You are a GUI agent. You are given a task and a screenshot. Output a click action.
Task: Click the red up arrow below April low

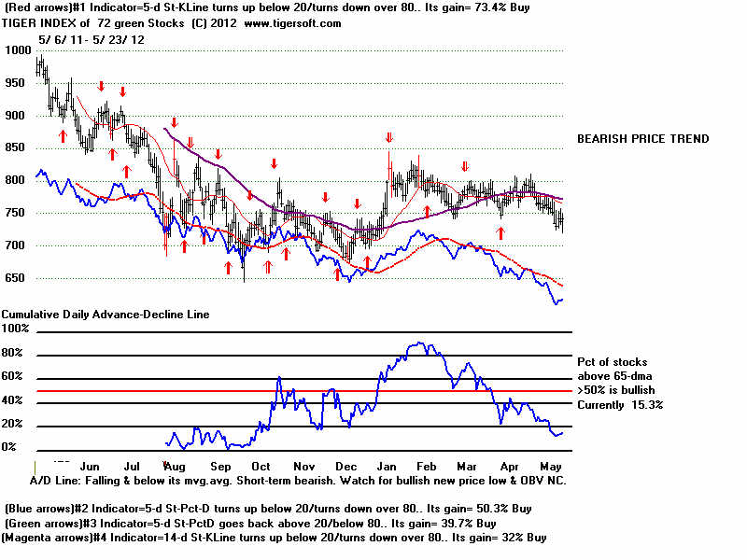(x=501, y=234)
